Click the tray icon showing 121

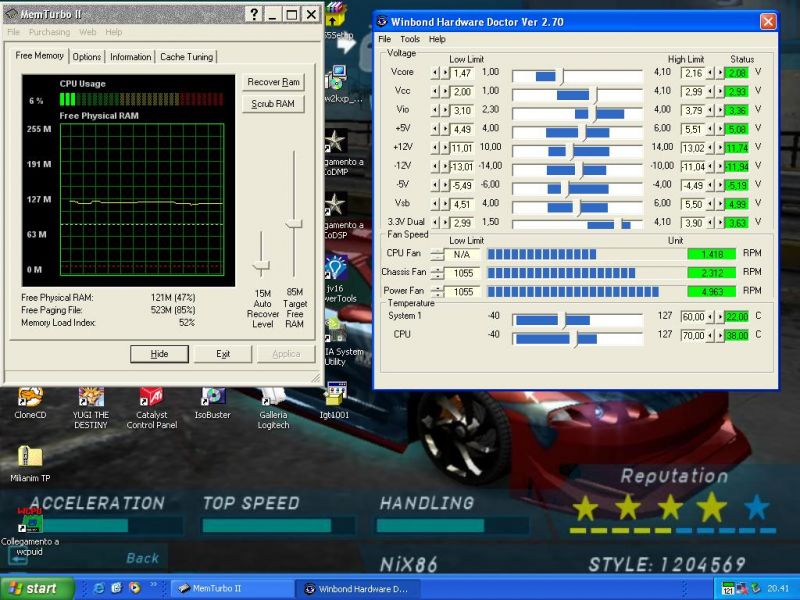pos(728,588)
